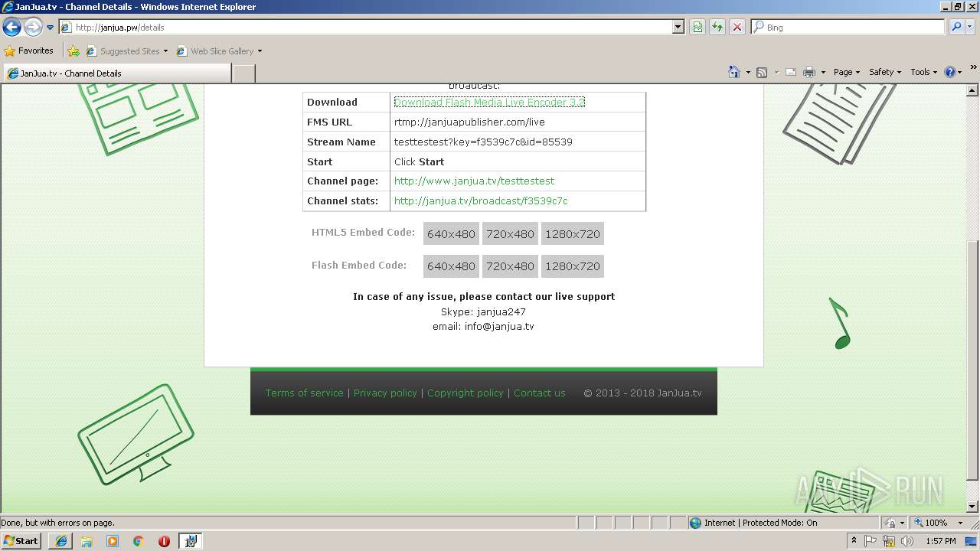Open the Contact us footer link
Screen dimensions: 980x551
[539, 393]
